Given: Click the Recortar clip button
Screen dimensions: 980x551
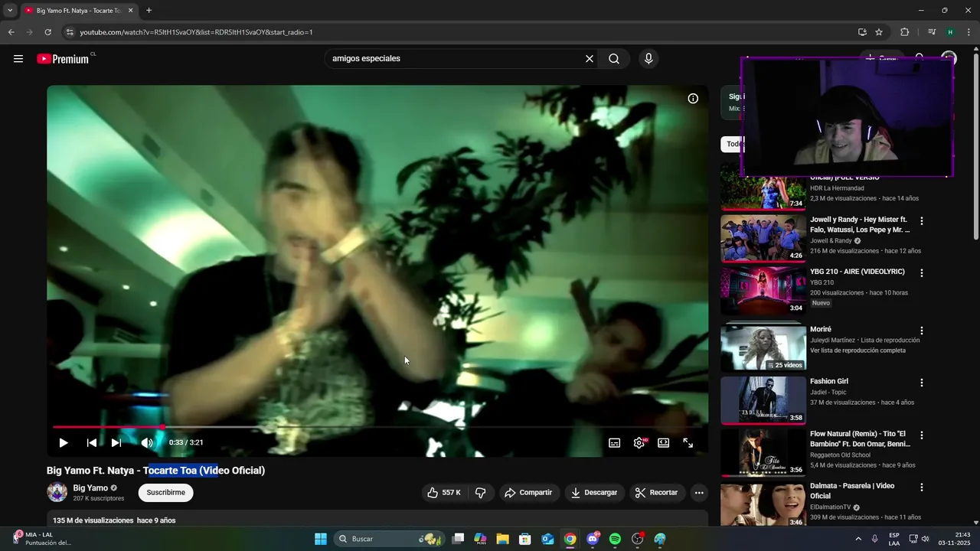Looking at the screenshot, I should click(x=657, y=493).
